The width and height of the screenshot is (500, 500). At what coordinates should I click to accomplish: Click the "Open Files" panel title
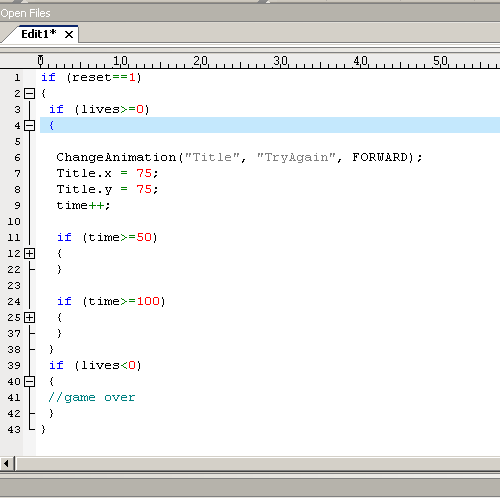click(x=25, y=13)
